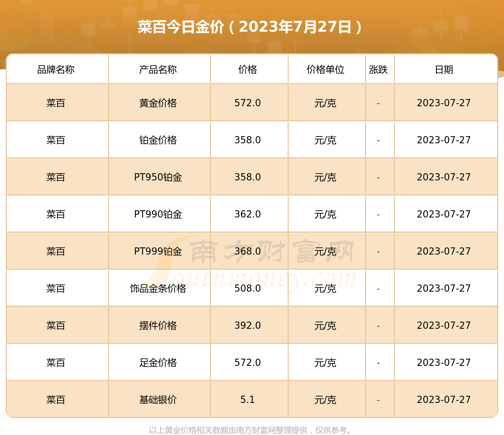Viewport: 504px width, 435px height.
Task: Select price 572.0 in 足金价格 row
Action: pos(248,363)
